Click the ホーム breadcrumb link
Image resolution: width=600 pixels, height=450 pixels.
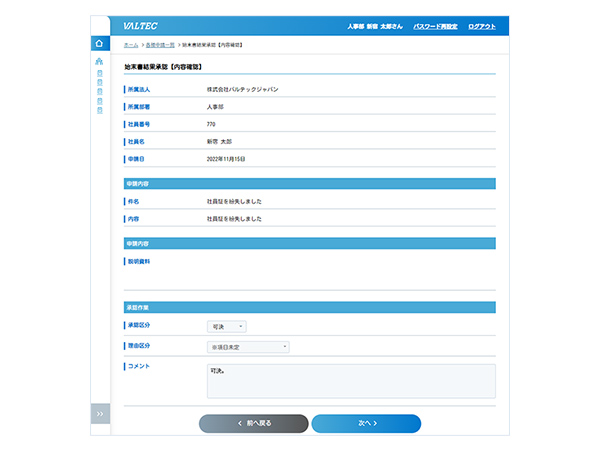(131, 46)
